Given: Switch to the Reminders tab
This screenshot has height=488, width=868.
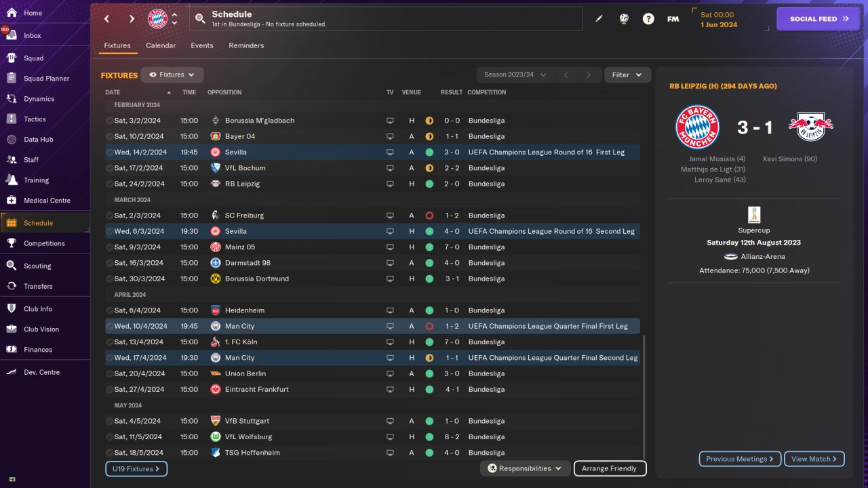Looking at the screenshot, I should click(246, 45).
